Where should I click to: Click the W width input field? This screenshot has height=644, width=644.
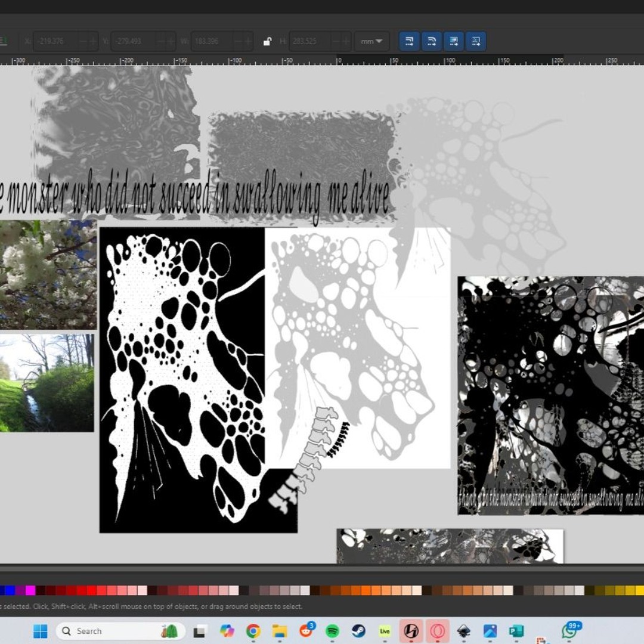click(x=213, y=41)
